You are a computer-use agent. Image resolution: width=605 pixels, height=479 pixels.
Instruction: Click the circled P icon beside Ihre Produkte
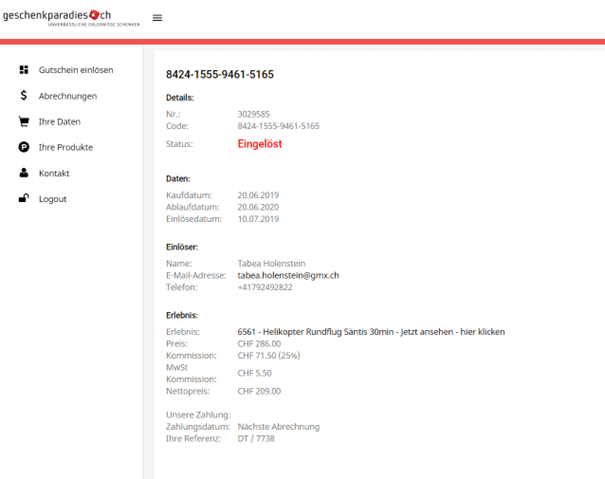pos(24,147)
